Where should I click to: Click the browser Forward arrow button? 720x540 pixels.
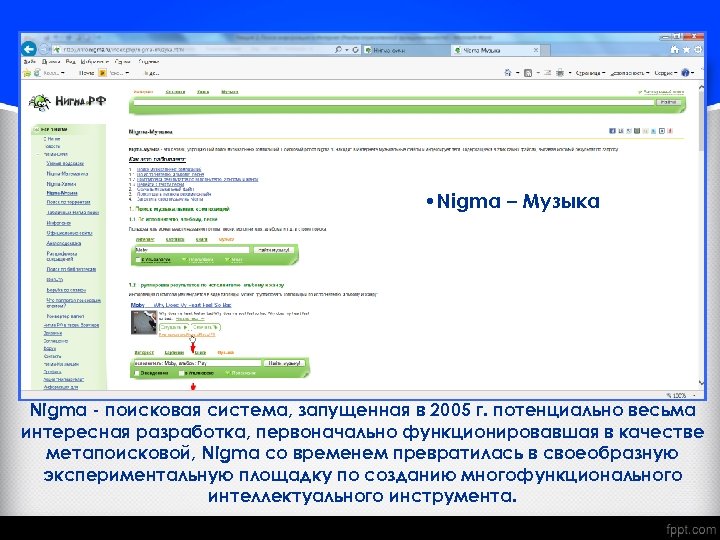(x=44, y=49)
